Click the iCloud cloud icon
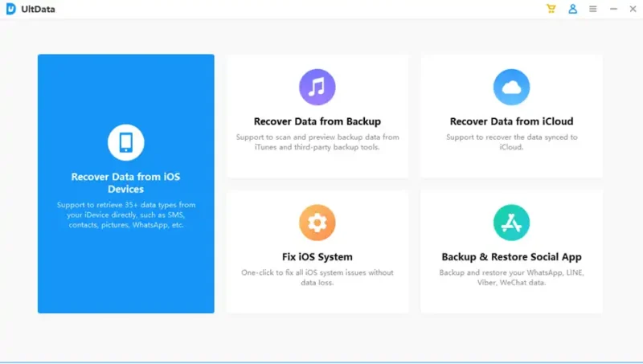643x364 pixels. (511, 87)
